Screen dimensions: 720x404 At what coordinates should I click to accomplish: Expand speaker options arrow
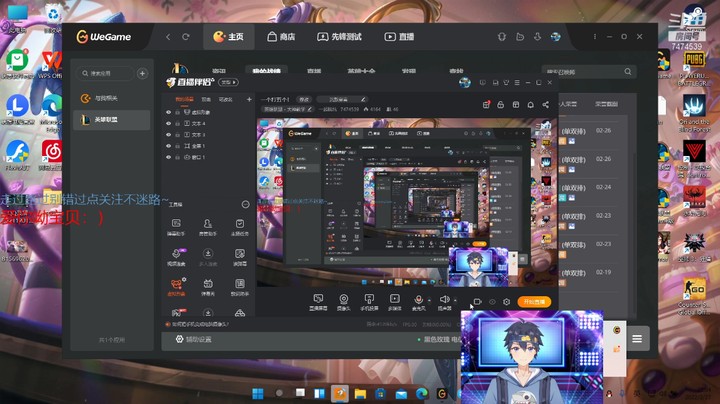(455, 300)
